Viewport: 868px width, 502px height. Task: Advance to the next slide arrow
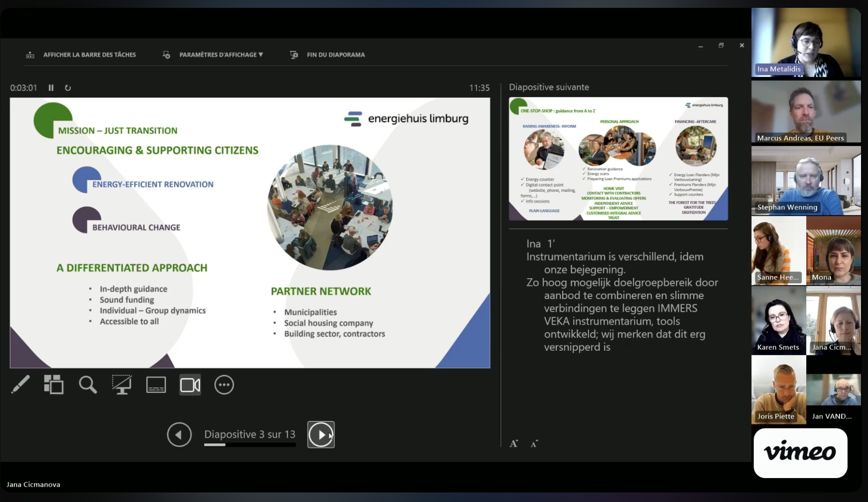pos(321,434)
